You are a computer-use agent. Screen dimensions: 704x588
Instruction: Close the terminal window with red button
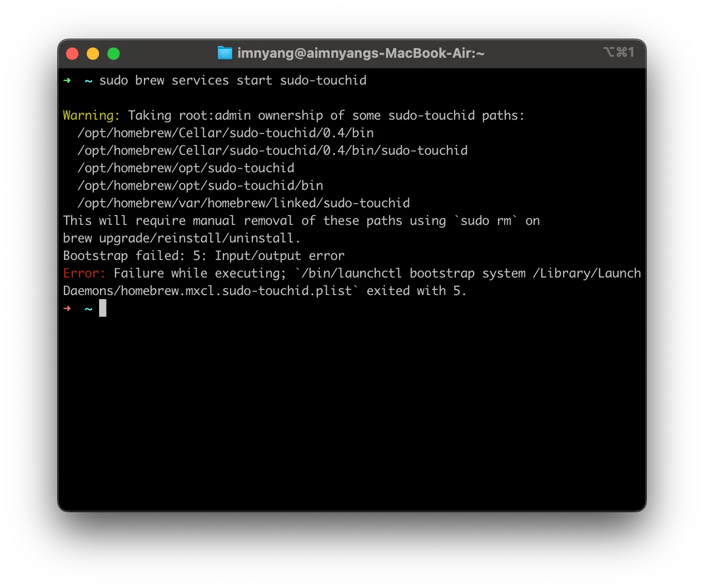pyautogui.click(x=72, y=54)
